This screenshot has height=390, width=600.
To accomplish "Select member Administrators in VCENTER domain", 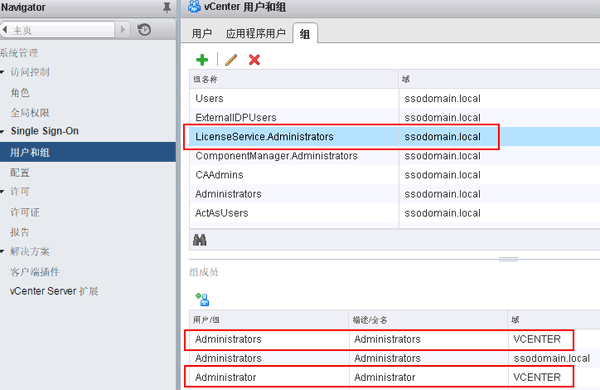I will click(x=395, y=339).
